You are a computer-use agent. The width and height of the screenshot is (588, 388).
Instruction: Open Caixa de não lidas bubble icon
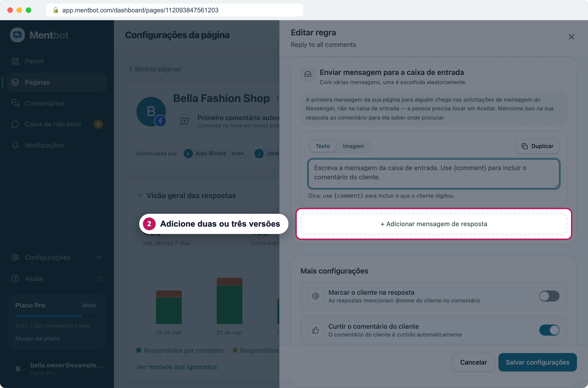[x=15, y=124]
